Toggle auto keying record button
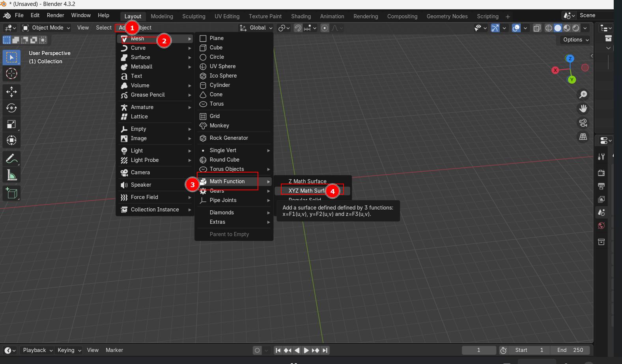This screenshot has height=364, width=622. point(257,350)
